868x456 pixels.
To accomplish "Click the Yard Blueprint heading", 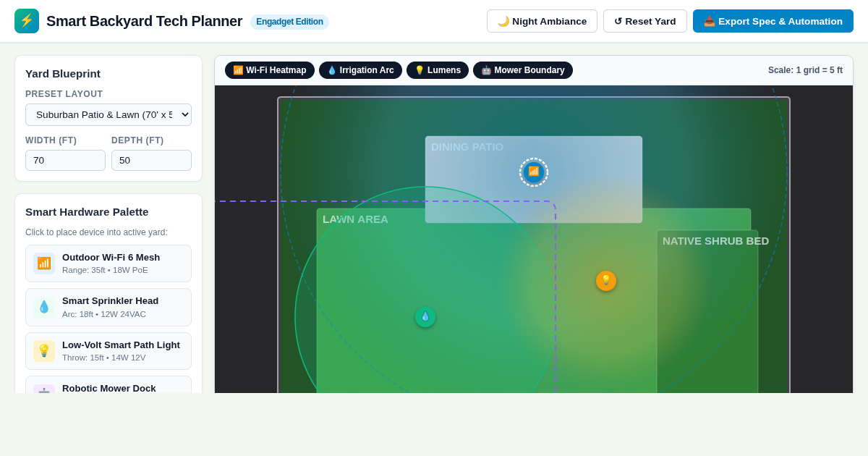I will (x=63, y=74).
